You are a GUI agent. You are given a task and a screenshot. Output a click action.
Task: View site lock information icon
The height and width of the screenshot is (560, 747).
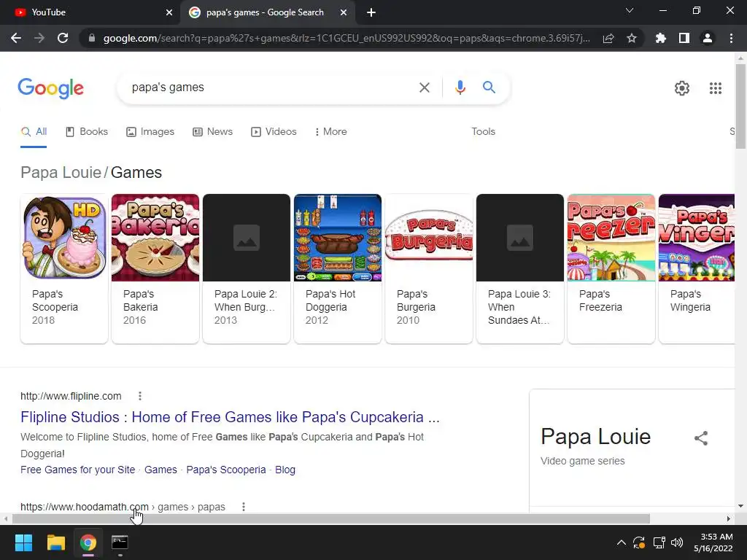(92, 38)
